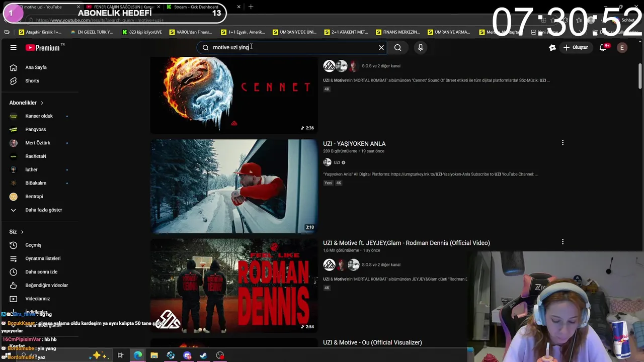Open the 1+1 Eşyalı, Amerik... bookmark
The image size is (644, 362).
pos(243,32)
